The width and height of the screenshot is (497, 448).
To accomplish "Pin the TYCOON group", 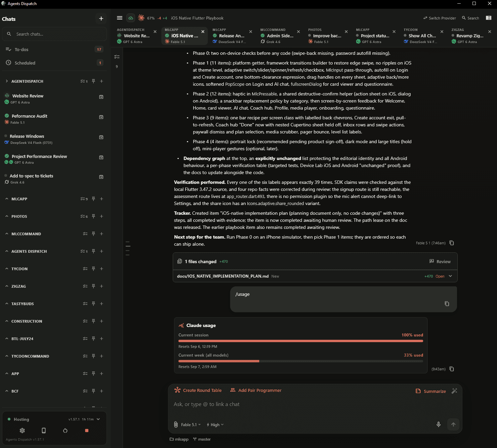I will 93,269.
